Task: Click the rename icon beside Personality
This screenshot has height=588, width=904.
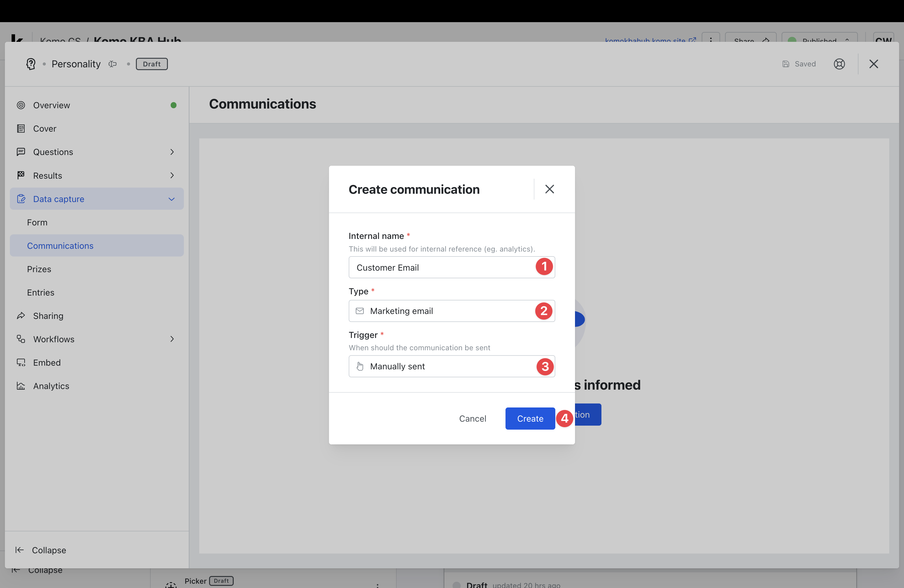Action: (113, 64)
